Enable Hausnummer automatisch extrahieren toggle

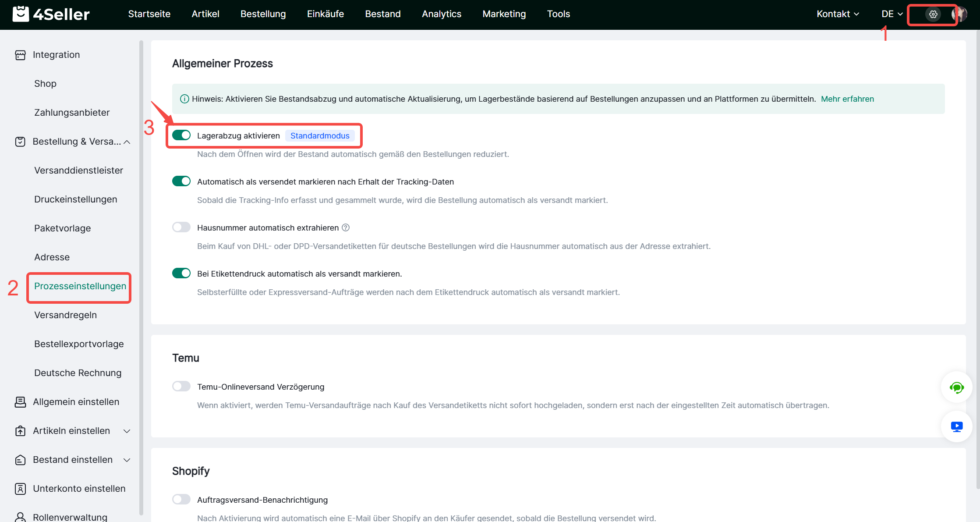pos(181,227)
